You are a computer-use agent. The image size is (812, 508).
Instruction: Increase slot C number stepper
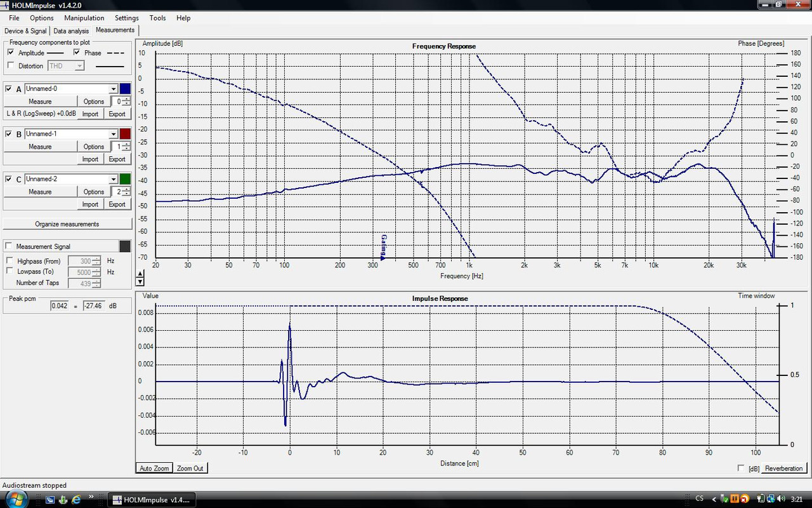126,189
